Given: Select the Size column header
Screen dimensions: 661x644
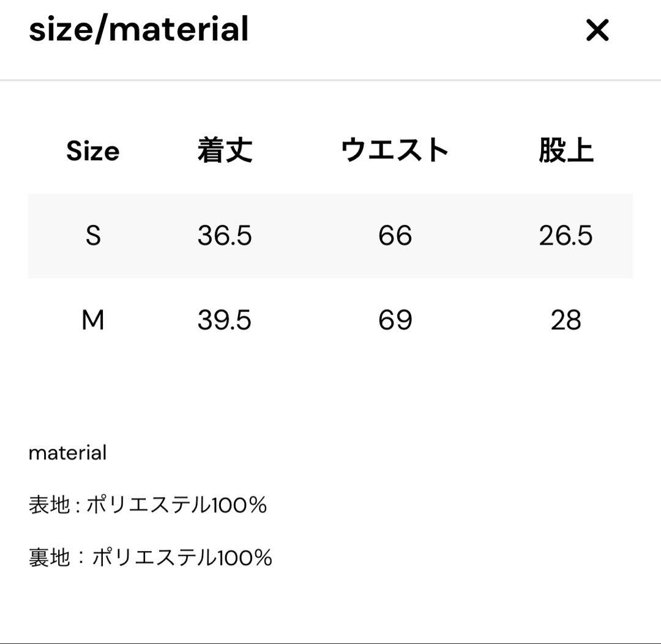Looking at the screenshot, I should pyautogui.click(x=93, y=151).
